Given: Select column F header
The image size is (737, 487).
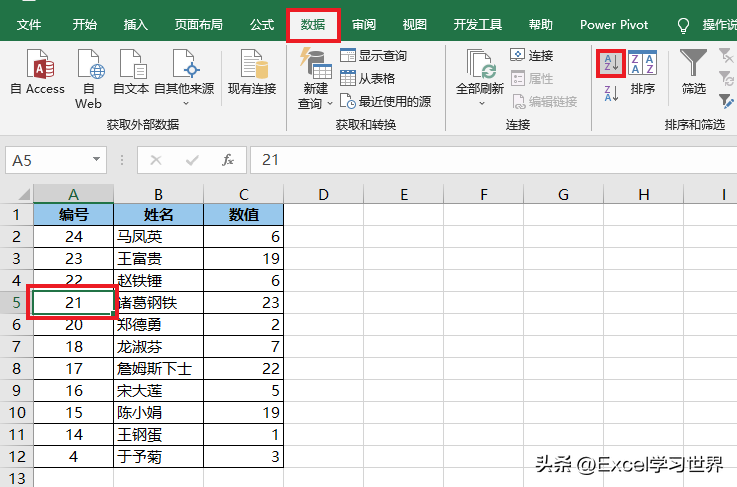Looking at the screenshot, I should tap(484, 194).
